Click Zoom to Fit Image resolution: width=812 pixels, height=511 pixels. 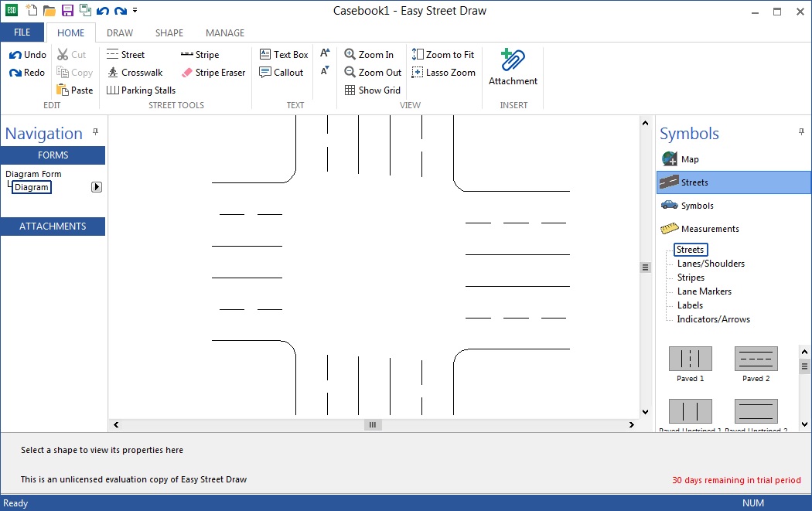(x=443, y=54)
